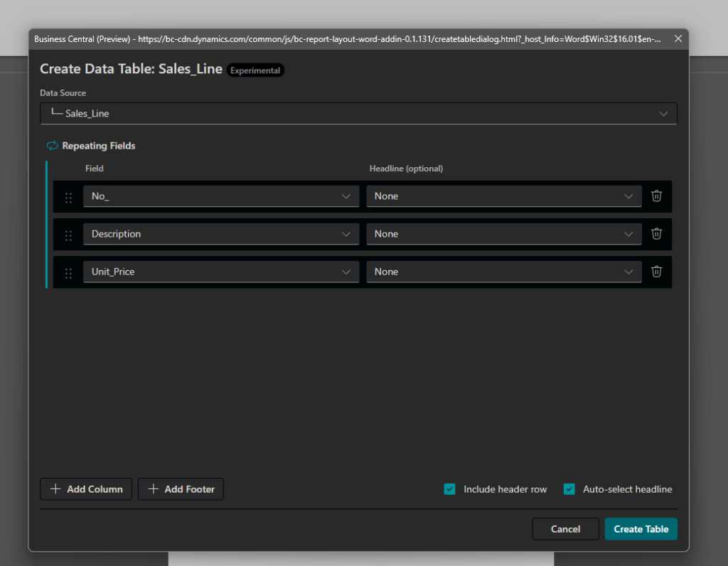Cancel the table creation
The height and width of the screenshot is (566, 728).
pos(565,529)
